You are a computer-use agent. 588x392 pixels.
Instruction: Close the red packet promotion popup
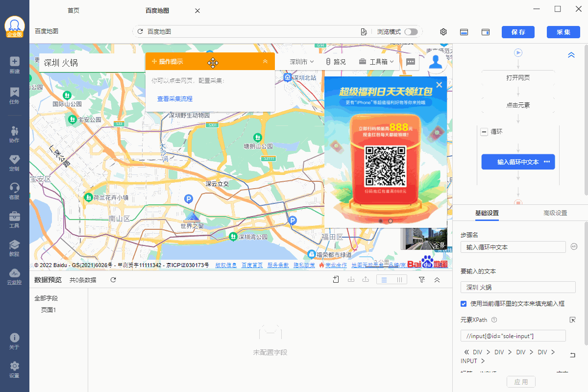[439, 85]
